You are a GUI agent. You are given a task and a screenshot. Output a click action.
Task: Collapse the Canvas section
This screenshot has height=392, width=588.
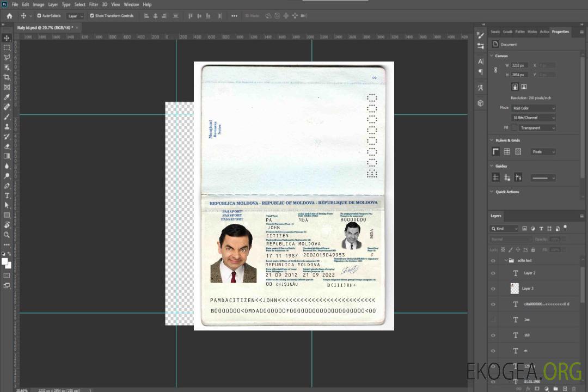492,56
